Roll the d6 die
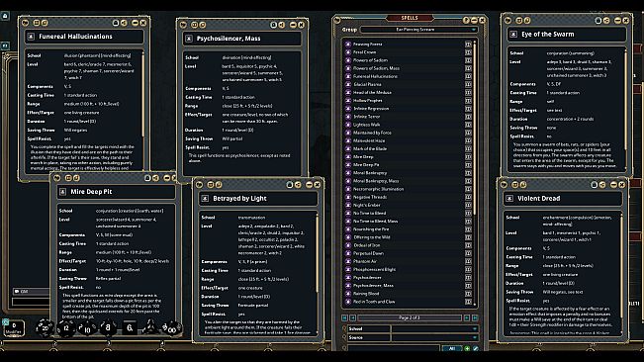644x362 pixels. (130, 327)
